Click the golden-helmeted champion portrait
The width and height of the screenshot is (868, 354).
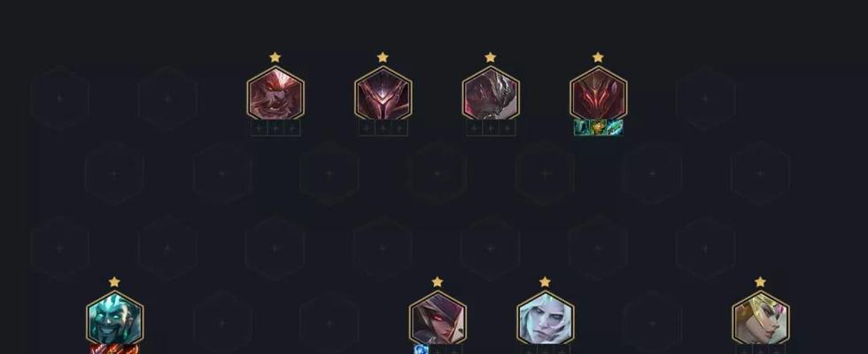click(761, 318)
